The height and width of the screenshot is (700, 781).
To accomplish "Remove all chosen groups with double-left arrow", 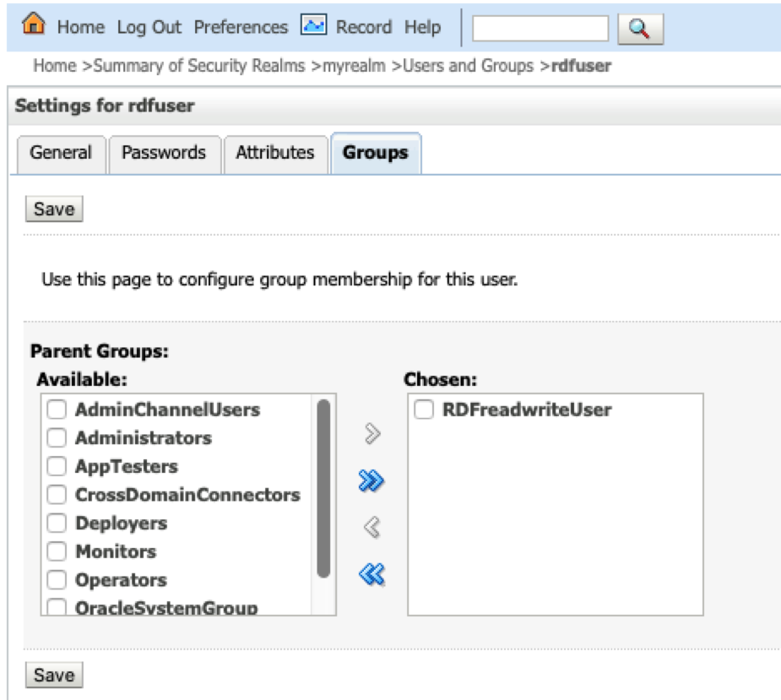I will click(372, 574).
